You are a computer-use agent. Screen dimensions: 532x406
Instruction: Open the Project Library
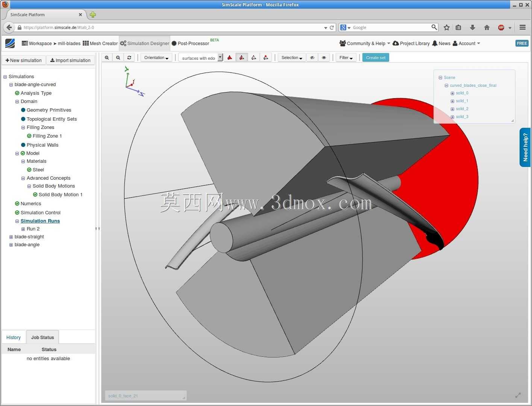pos(411,43)
